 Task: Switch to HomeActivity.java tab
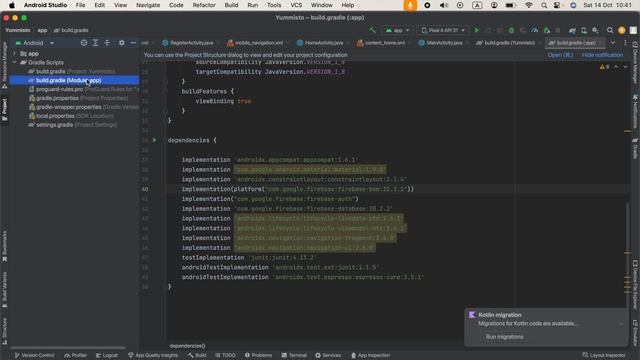point(323,42)
